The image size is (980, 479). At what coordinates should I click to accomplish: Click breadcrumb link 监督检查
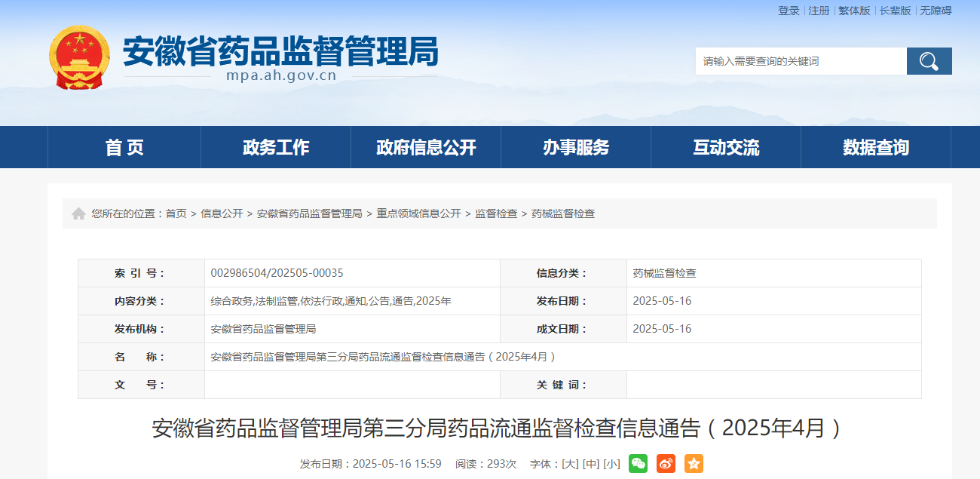(x=496, y=213)
